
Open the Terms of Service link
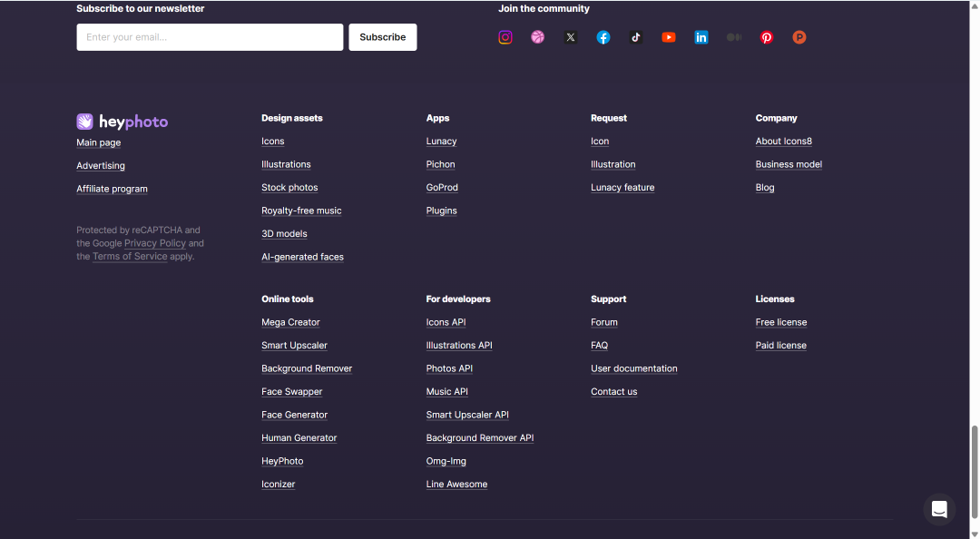click(130, 257)
